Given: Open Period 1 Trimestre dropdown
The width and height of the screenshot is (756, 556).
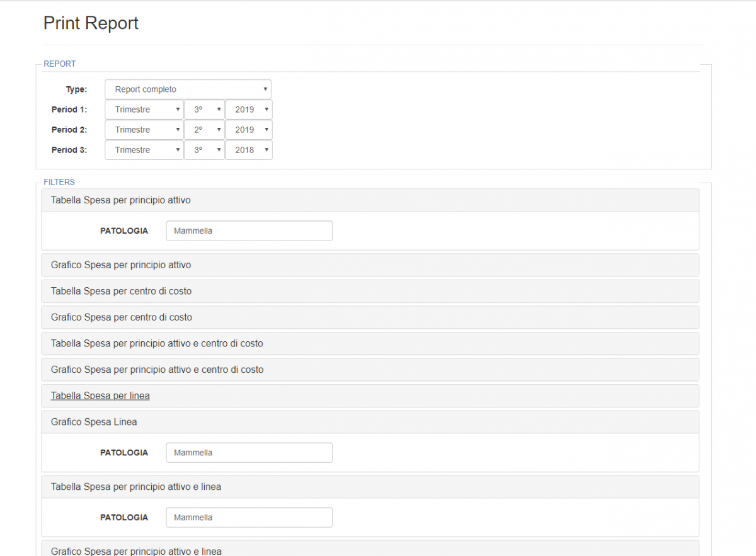Looking at the screenshot, I should click(x=144, y=110).
